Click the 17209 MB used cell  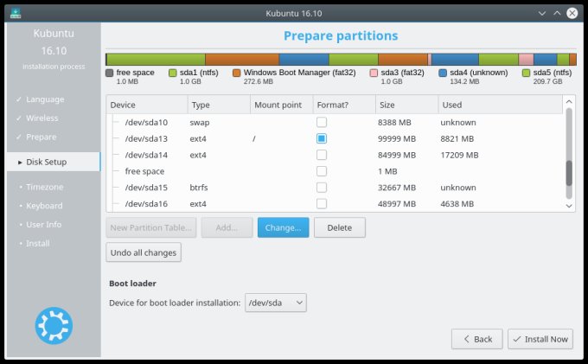pyautogui.click(x=459, y=155)
